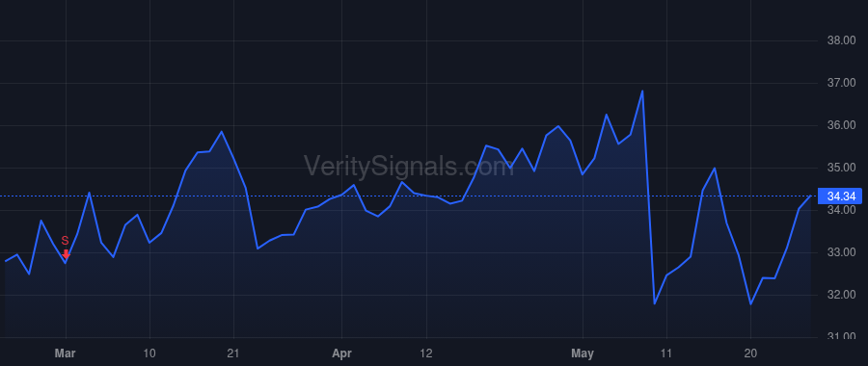Viewport: 868px width, 366px height.
Task: Click the 36.00 price axis label
Action: (x=841, y=125)
